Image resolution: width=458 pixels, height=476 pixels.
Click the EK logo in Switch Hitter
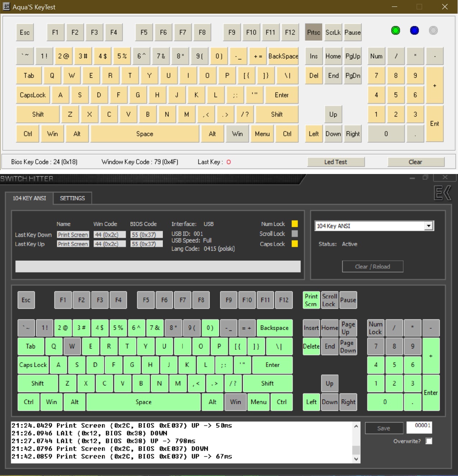[442, 193]
